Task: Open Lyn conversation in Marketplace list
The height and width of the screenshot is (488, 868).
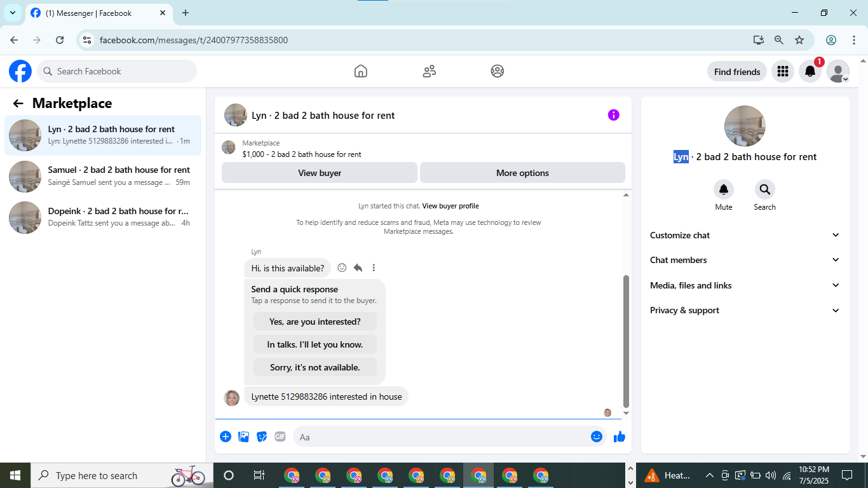Action: pos(103,135)
